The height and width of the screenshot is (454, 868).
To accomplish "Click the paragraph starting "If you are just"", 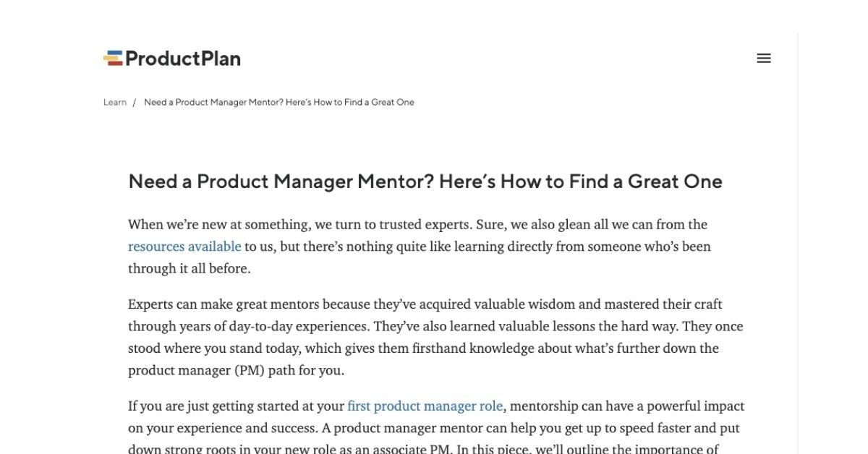I will tap(436, 427).
